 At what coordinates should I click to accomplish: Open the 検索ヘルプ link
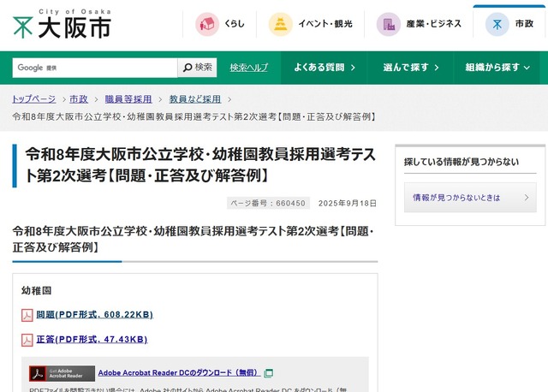(249, 68)
